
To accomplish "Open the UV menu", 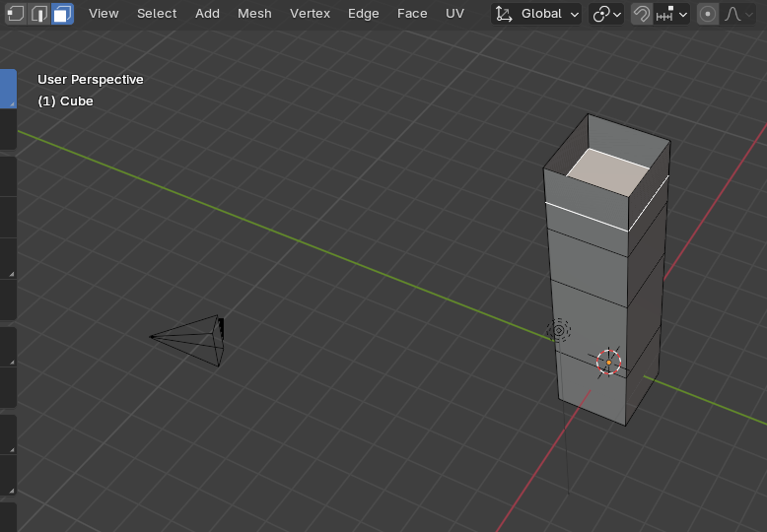I will 454,14.
